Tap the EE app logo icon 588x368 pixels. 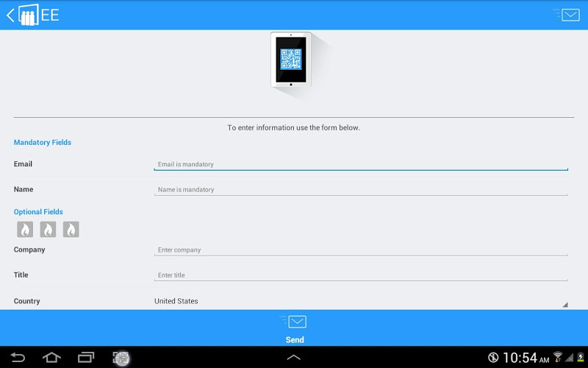click(x=29, y=15)
